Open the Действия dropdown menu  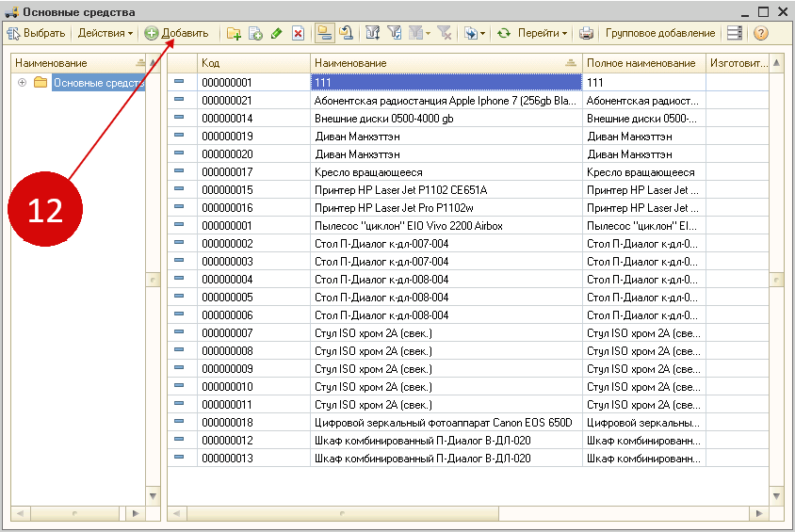105,33
